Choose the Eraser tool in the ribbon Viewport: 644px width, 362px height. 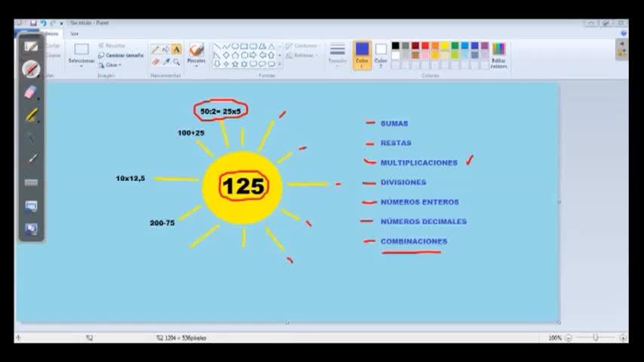(155, 62)
